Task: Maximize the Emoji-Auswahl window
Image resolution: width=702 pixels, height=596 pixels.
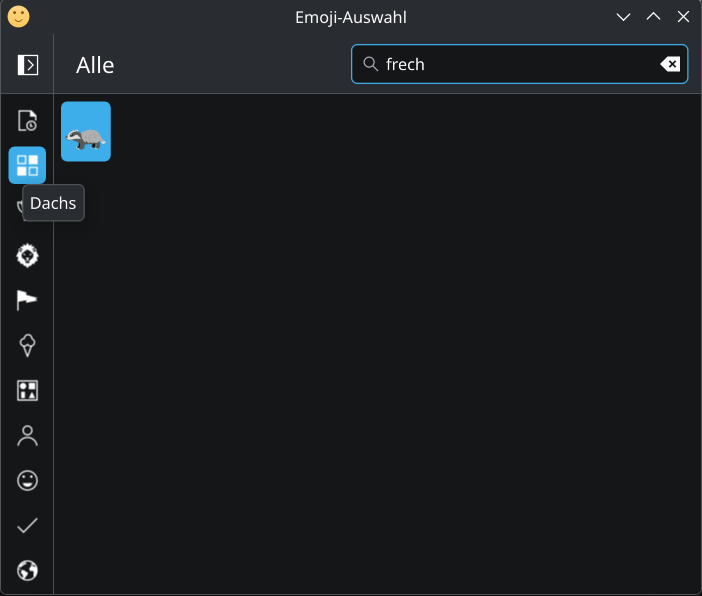Action: coord(653,17)
